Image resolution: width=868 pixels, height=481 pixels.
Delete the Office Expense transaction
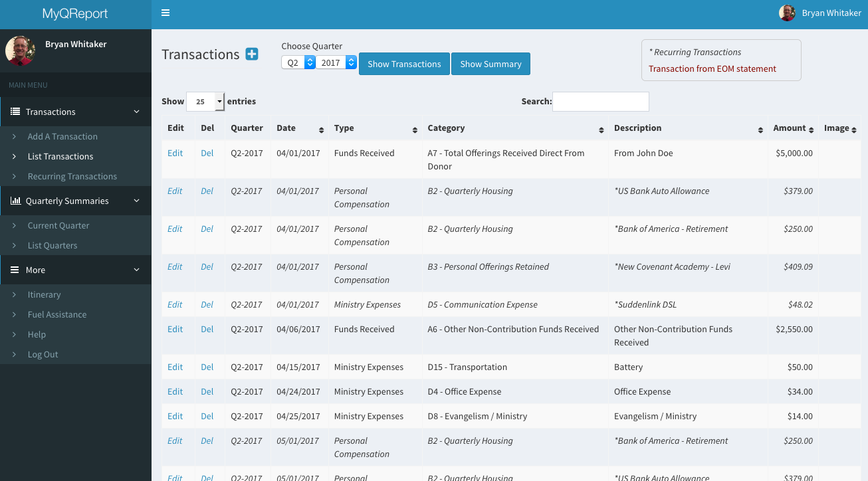tap(207, 391)
